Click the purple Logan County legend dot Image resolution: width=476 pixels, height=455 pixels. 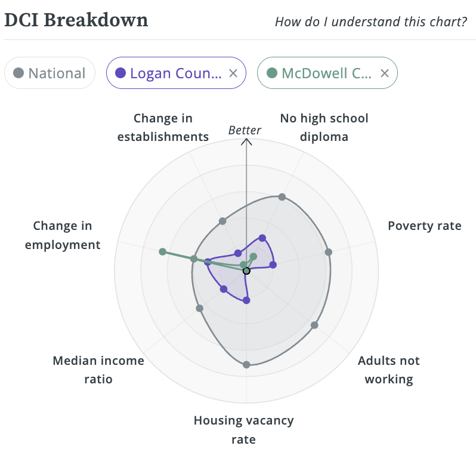120,73
